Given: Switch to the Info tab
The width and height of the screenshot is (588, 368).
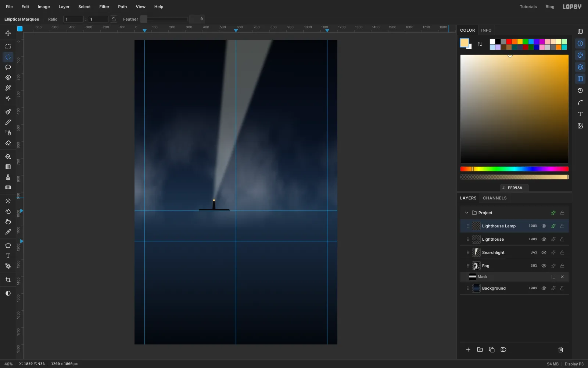Looking at the screenshot, I should pos(486,30).
